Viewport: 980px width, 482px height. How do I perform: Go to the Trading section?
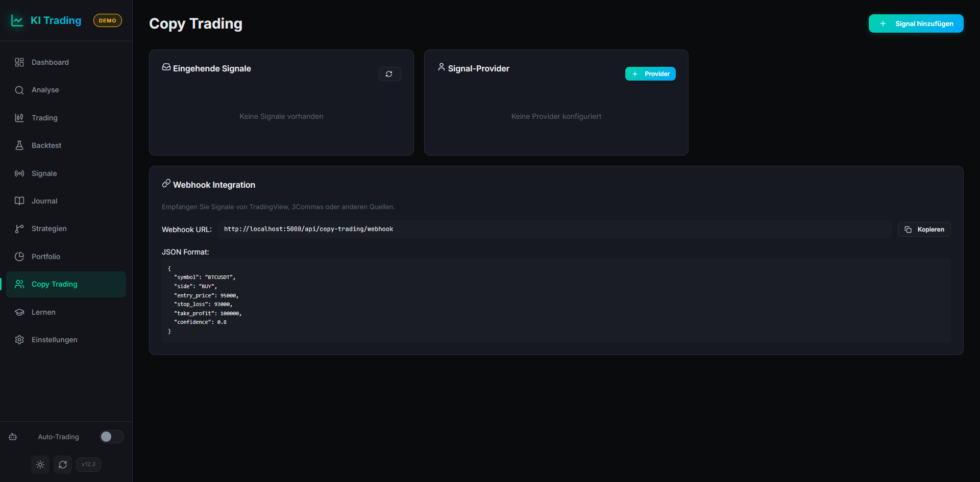tap(44, 118)
